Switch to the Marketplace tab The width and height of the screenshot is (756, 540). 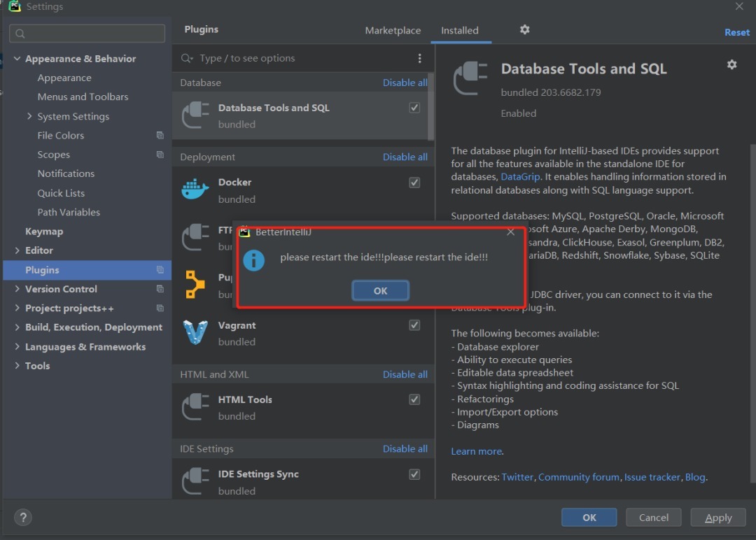coord(393,30)
